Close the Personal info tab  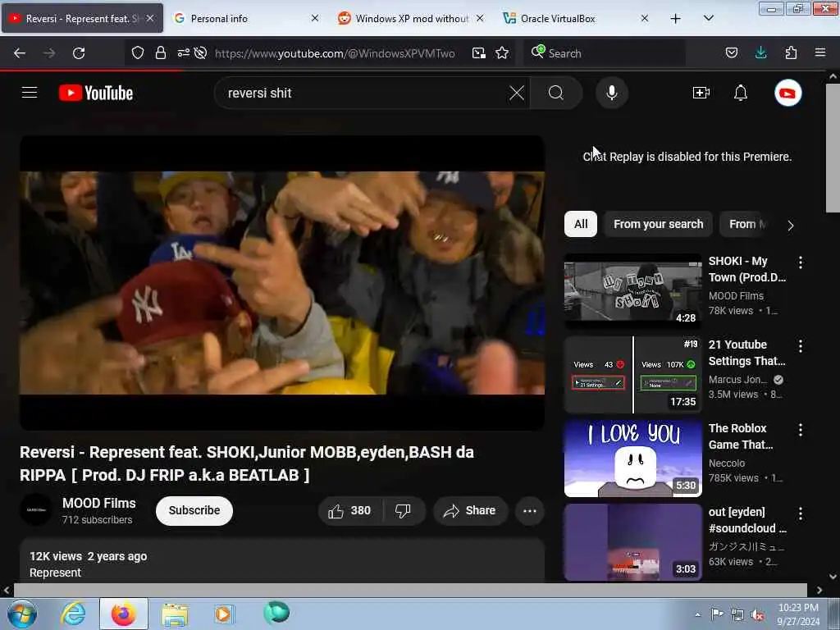coord(315,18)
